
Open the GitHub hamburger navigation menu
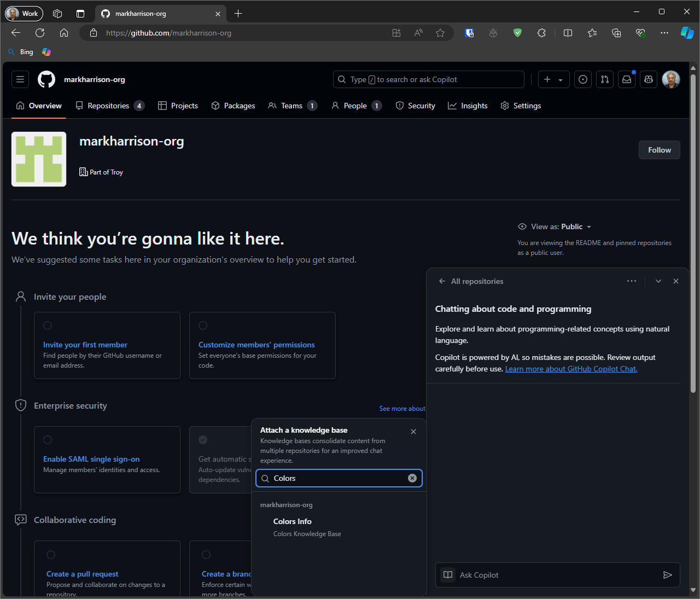pyautogui.click(x=20, y=79)
